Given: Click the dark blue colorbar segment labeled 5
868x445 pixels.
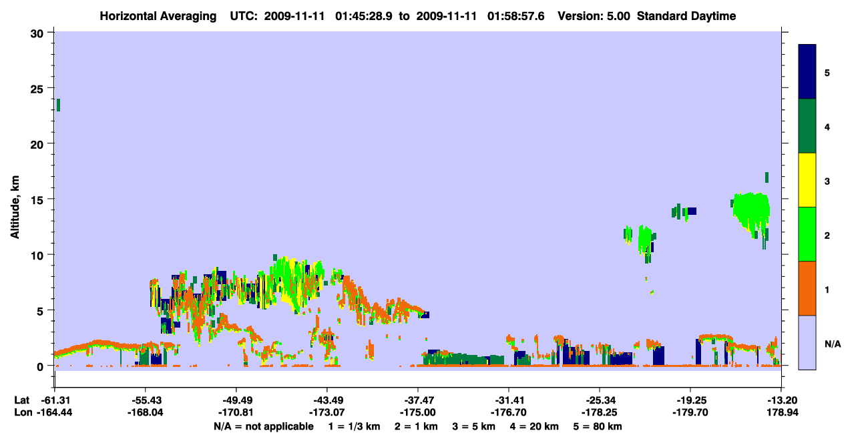Looking at the screenshot, I should (807, 72).
